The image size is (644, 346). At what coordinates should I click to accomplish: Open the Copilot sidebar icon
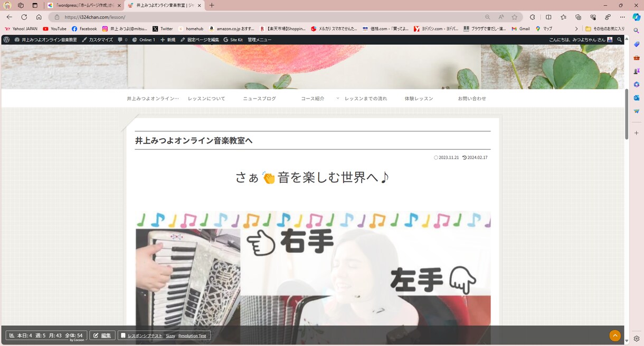click(637, 17)
